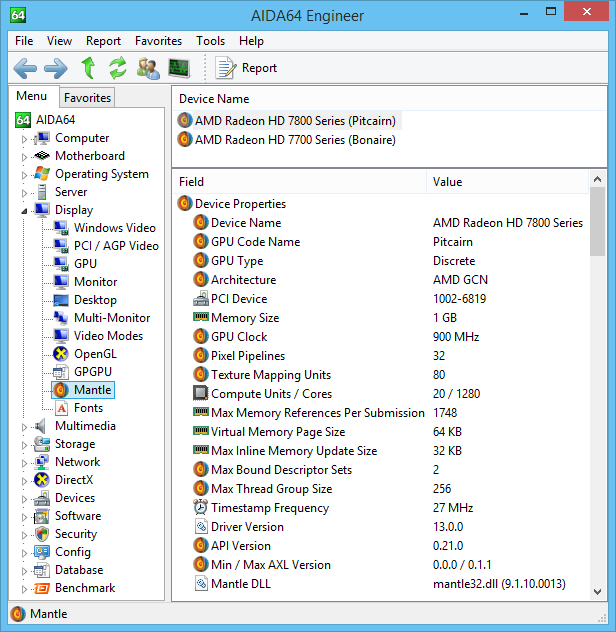Expand the Computer tree node
The image size is (616, 632).
25,139
